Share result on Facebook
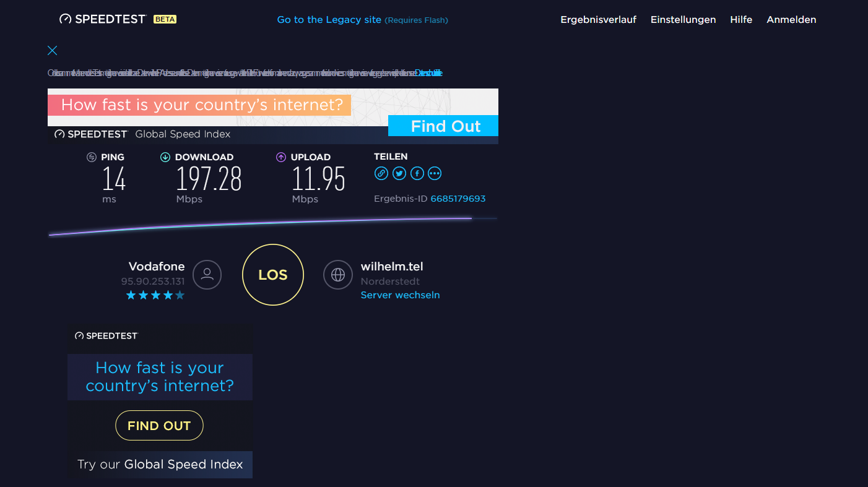Screen dimensions: 868x487 pyautogui.click(x=417, y=173)
